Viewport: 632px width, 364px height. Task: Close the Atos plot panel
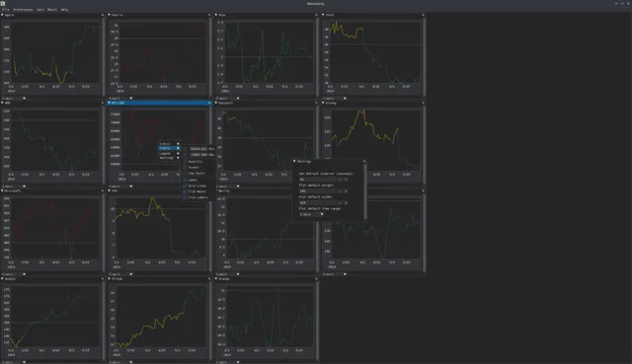[316, 15]
